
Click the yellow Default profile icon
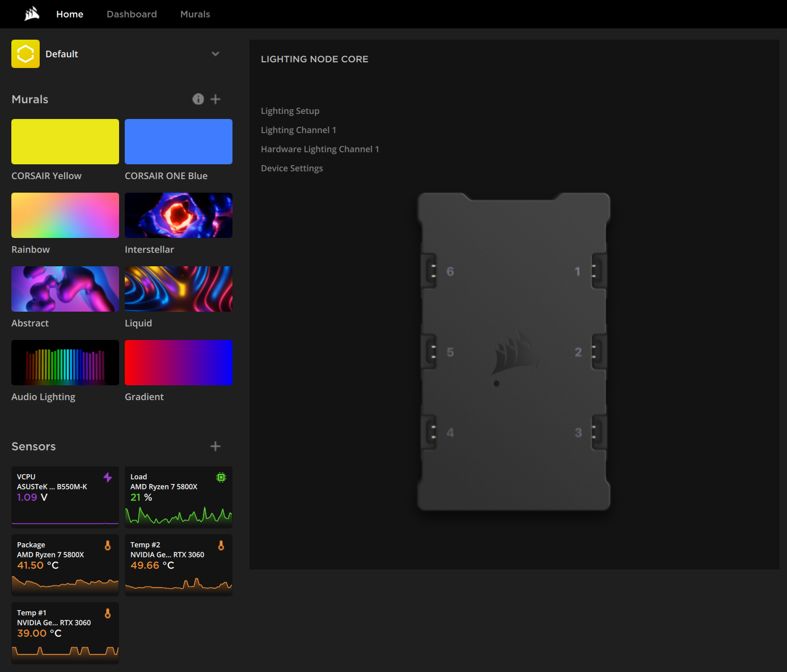coord(26,54)
